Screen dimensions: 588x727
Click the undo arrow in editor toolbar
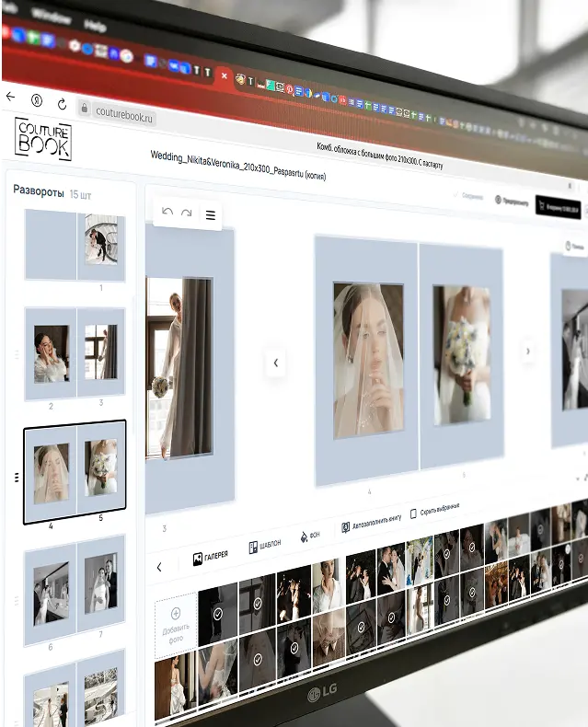pos(167,213)
